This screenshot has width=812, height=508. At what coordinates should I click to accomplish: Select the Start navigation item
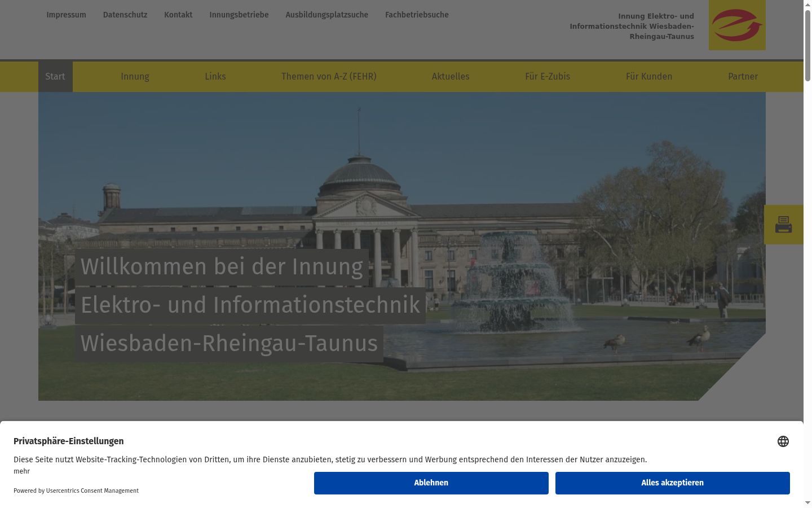[x=55, y=77]
